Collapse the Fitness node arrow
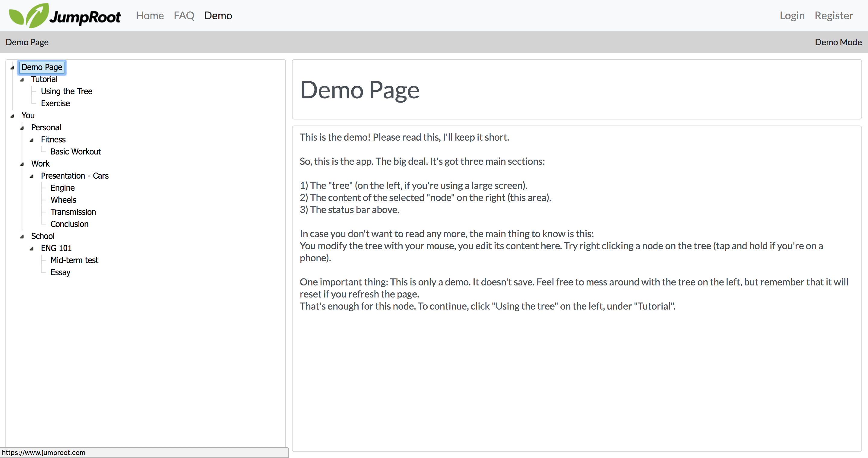 (32, 140)
